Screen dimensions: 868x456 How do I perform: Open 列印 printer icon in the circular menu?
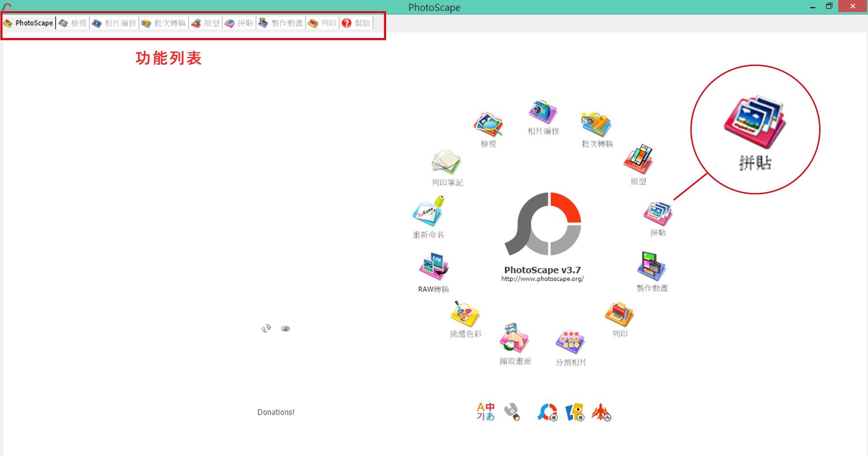tap(620, 314)
